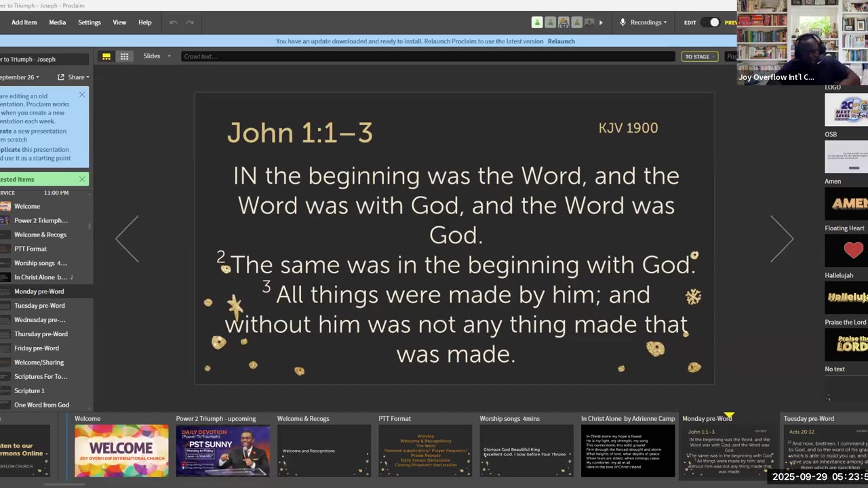The image size is (868, 488).
Task: Select Thursday pre-Word in service list
Action: tap(45, 334)
